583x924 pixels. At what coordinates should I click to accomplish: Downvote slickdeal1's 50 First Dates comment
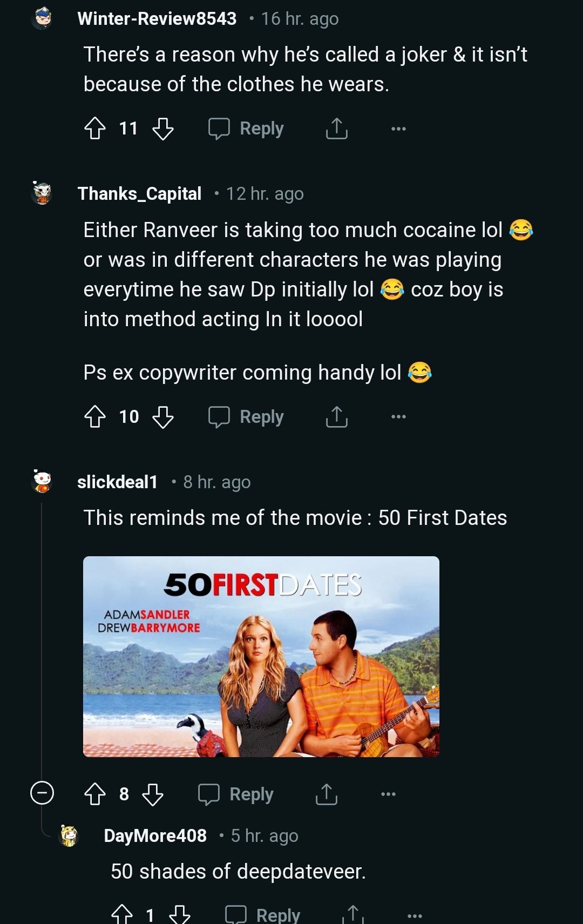click(153, 794)
